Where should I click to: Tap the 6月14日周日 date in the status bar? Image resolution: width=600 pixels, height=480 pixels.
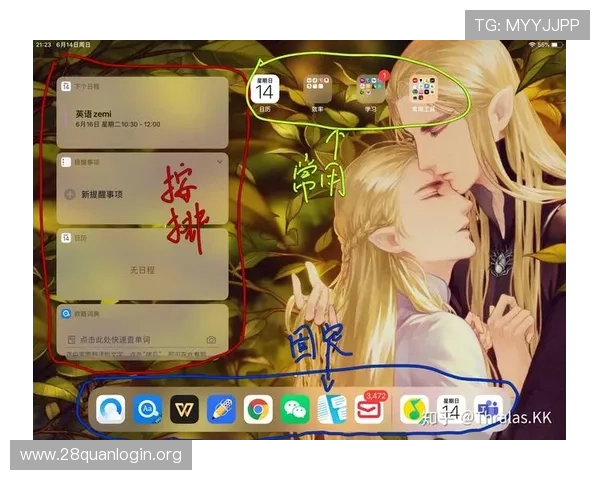click(73, 45)
